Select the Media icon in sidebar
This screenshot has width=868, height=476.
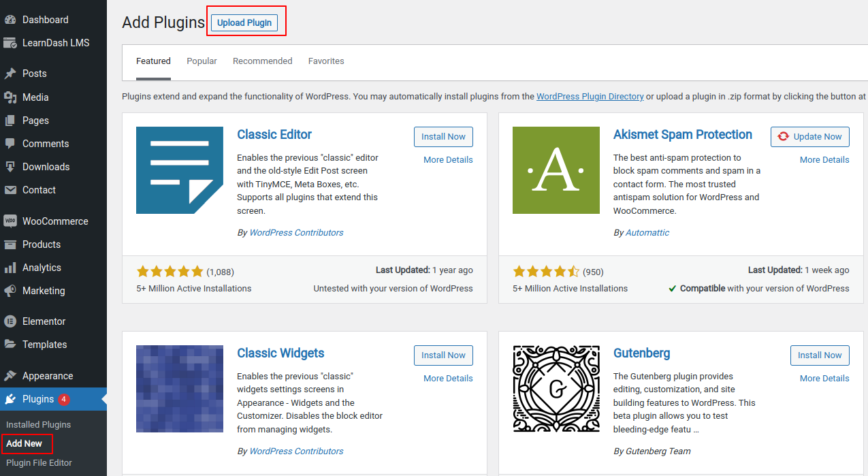(10, 97)
